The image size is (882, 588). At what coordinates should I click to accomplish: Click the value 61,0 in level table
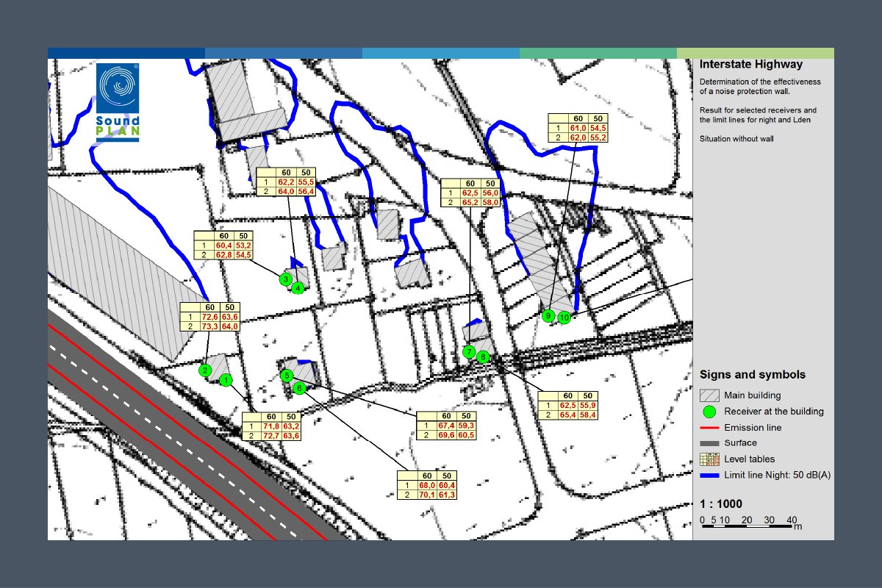point(578,129)
